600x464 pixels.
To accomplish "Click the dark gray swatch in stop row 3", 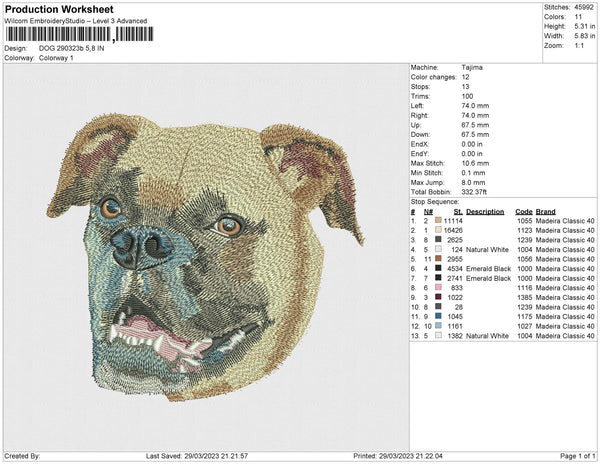I will [x=438, y=240].
